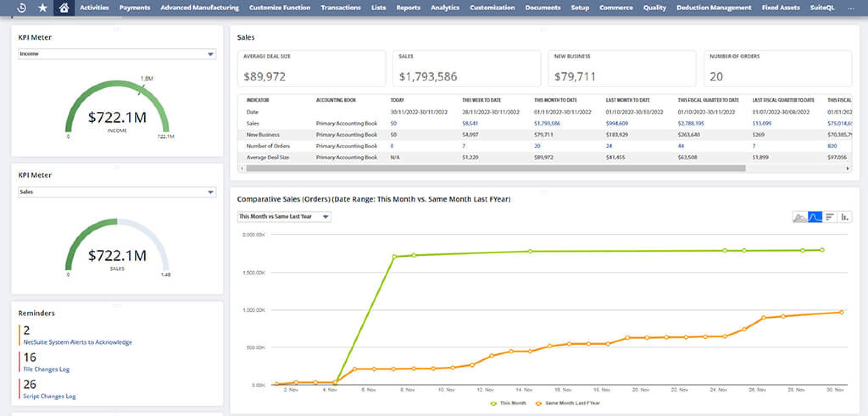Click Number of Orders This Week value 7
Screen dimensions: 868x416
464,146
